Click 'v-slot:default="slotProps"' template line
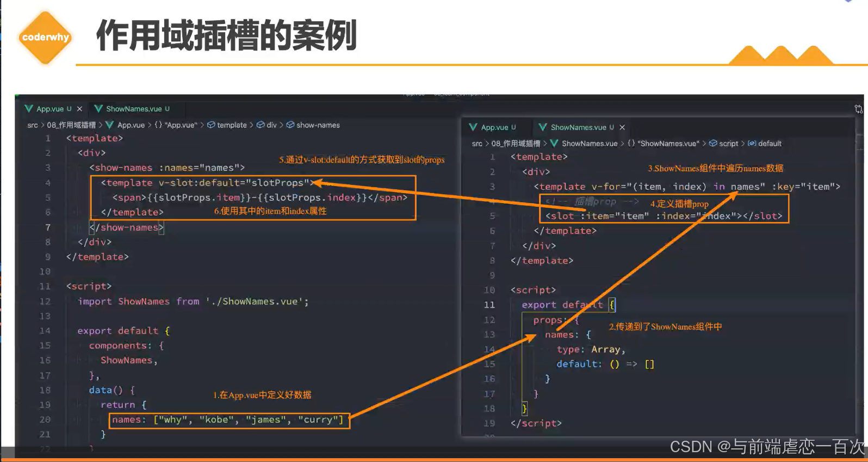Screen dimensions: 868x462 (208, 183)
